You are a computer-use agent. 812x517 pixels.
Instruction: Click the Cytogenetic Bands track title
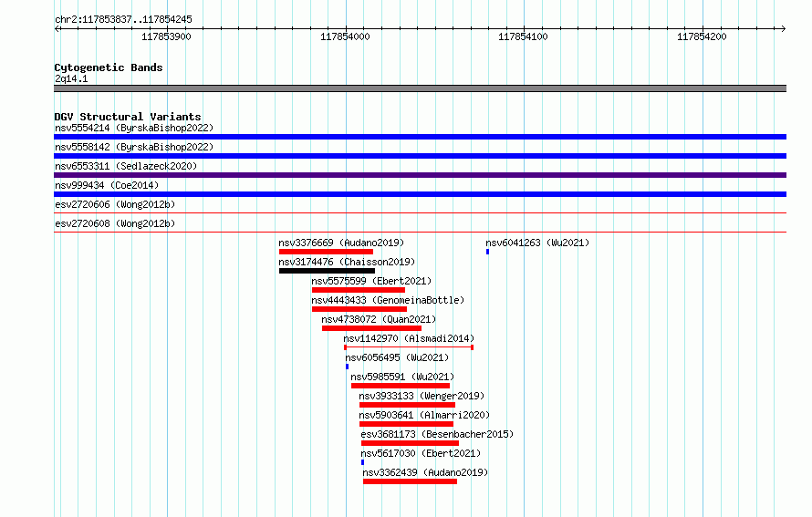click(x=109, y=67)
